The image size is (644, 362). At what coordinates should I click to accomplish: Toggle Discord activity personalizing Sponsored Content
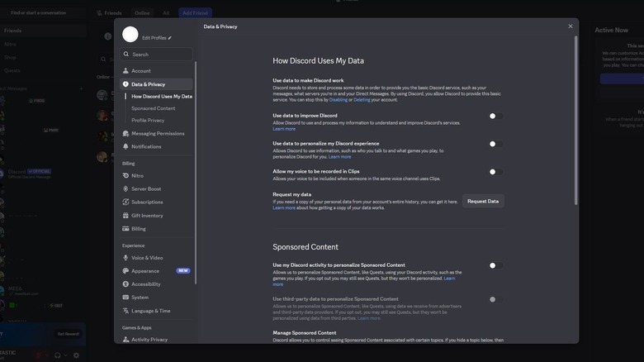(x=495, y=266)
